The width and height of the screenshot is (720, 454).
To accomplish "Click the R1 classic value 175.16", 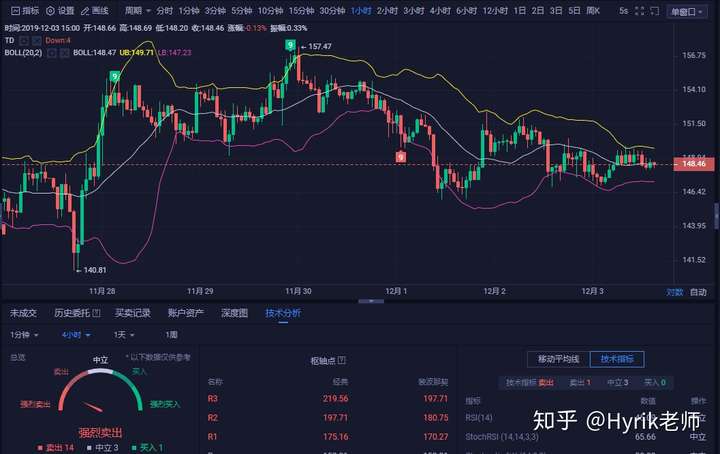I will tap(335, 437).
